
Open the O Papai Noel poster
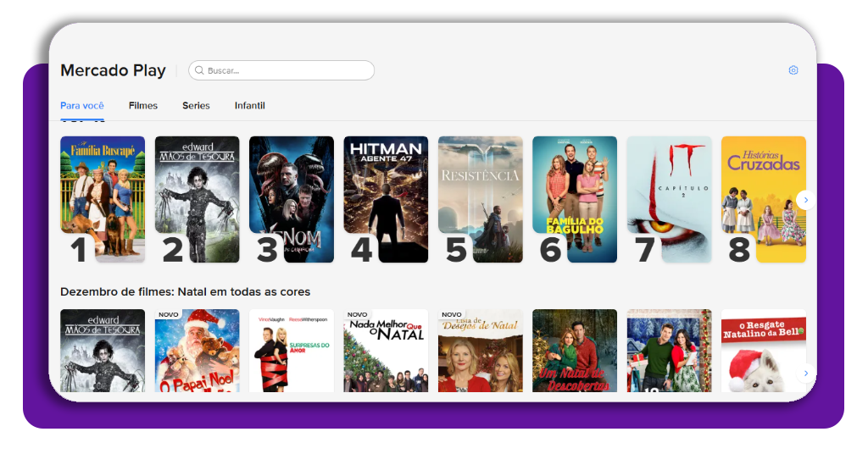(x=197, y=351)
